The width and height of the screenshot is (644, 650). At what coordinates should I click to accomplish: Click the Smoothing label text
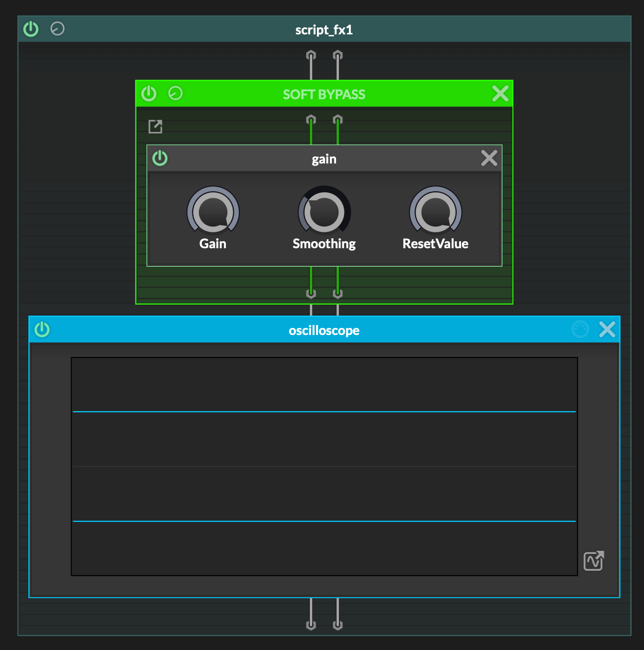tap(324, 244)
